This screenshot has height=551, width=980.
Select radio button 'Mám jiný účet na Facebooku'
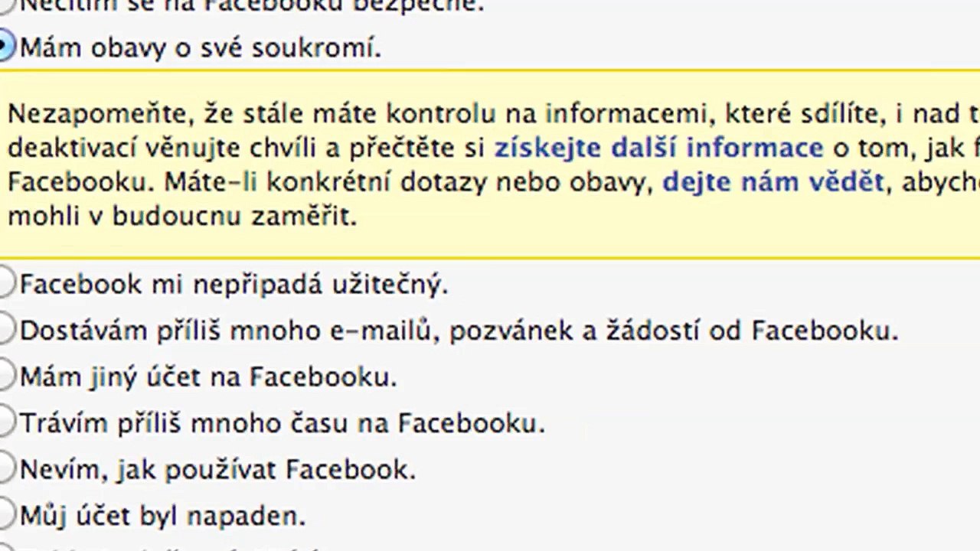click(x=6, y=376)
